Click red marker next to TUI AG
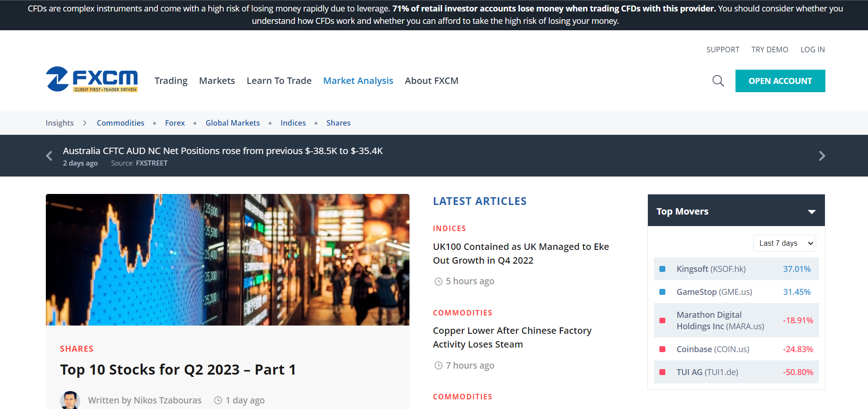868x409 pixels. tap(662, 372)
